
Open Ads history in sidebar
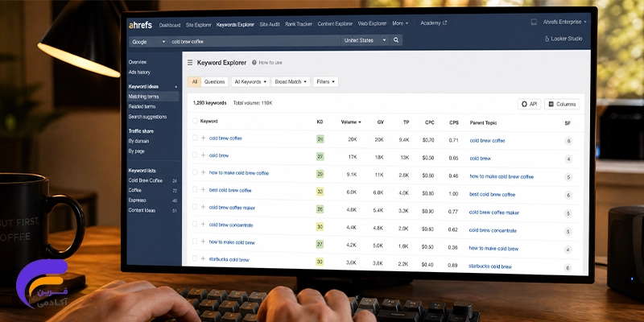point(139,72)
